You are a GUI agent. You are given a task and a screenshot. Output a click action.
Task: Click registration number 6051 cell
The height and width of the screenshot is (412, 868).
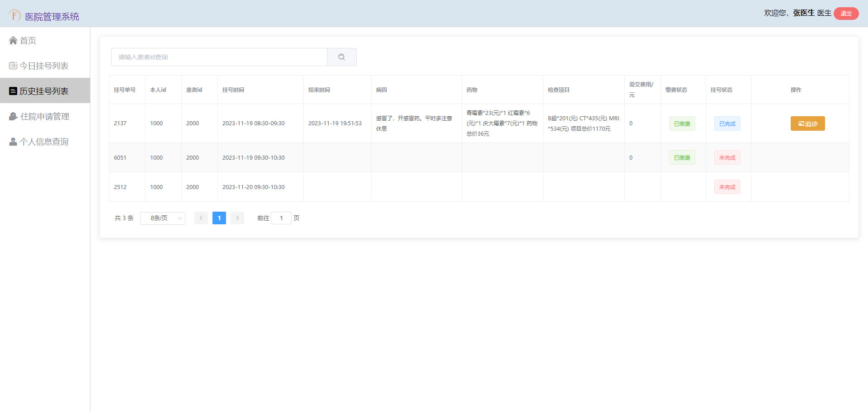pos(127,157)
